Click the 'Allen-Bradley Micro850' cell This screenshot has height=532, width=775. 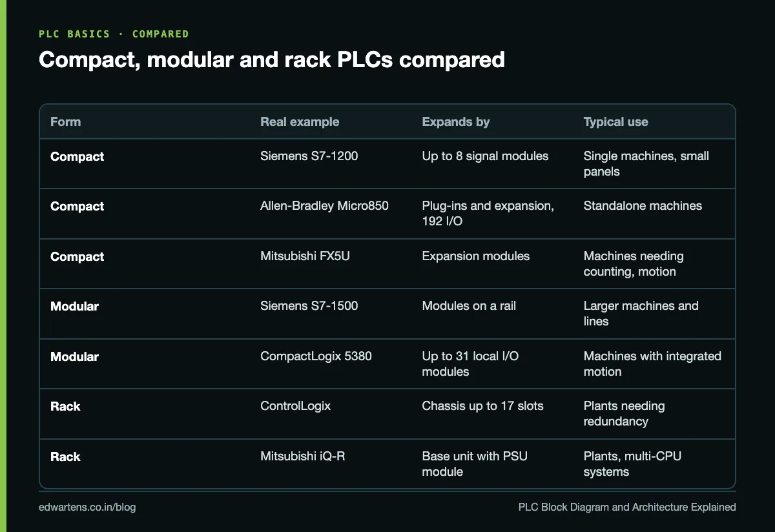(x=324, y=206)
